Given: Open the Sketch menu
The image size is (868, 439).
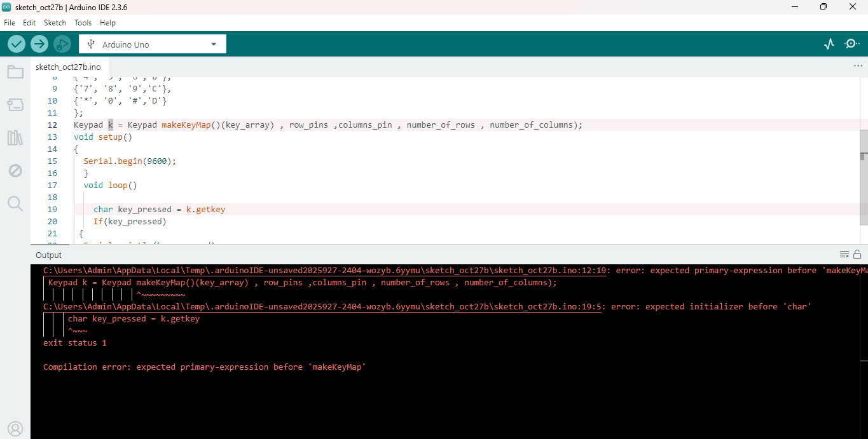Looking at the screenshot, I should (55, 23).
